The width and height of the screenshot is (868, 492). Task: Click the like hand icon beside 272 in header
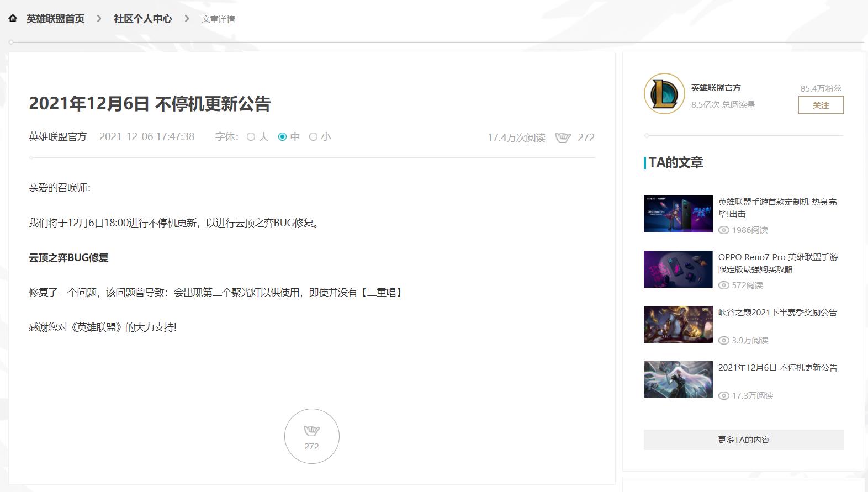click(x=563, y=137)
